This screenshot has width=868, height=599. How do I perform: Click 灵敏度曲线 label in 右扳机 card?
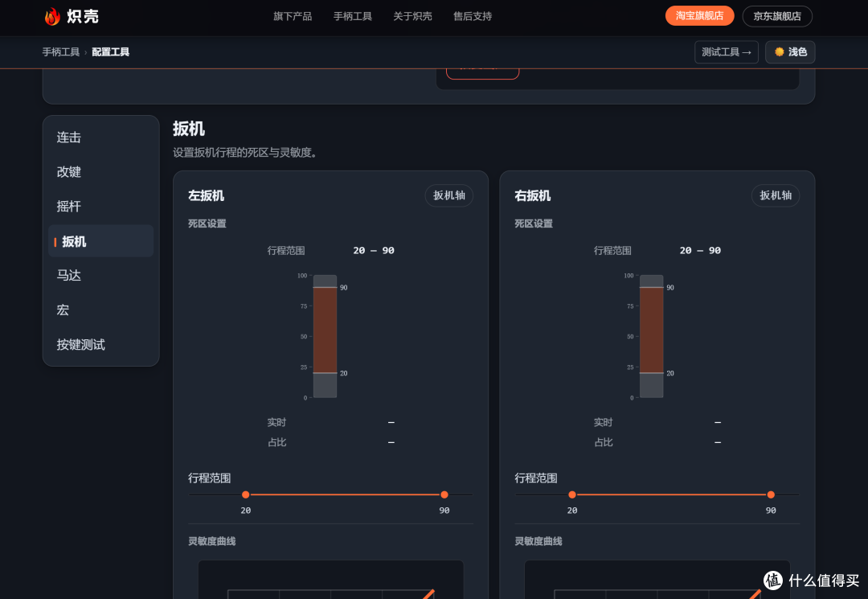click(x=538, y=541)
